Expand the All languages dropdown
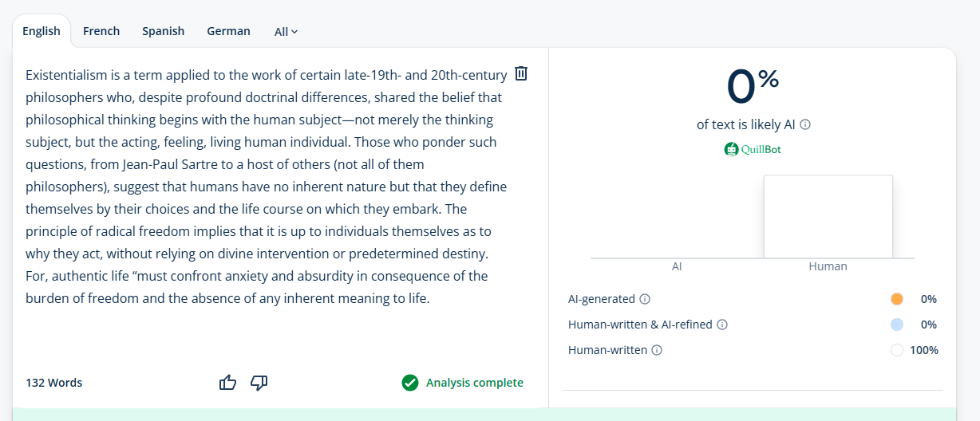Screen dimensions: 980x421 (x=286, y=32)
